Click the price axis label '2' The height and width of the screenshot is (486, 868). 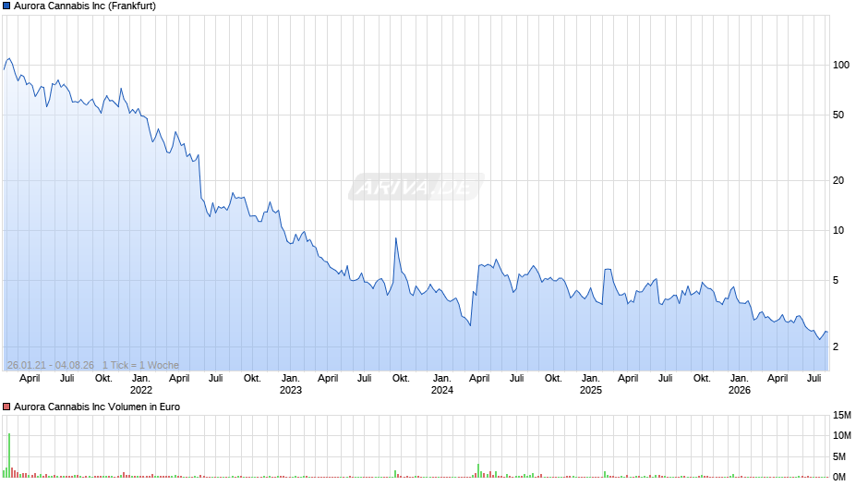(x=836, y=346)
